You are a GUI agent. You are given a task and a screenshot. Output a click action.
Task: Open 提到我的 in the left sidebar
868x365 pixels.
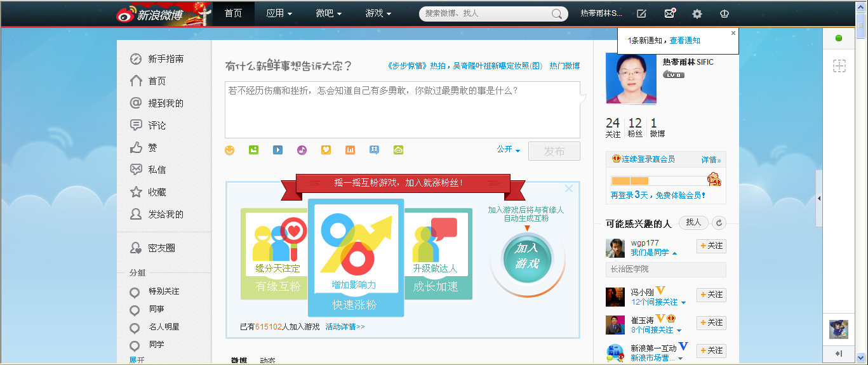(165, 103)
